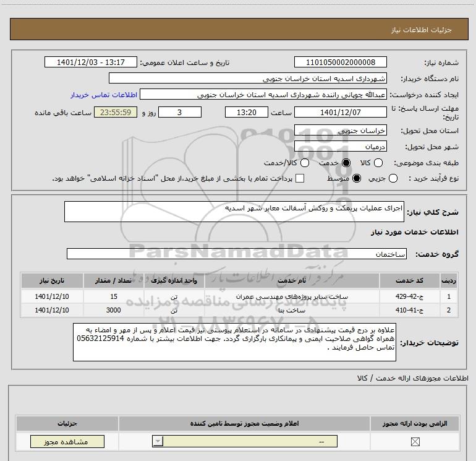Toggle اسناد خزانه اسلامی payment checkbox
Viewport: 476px width, 461px height.
point(300,178)
